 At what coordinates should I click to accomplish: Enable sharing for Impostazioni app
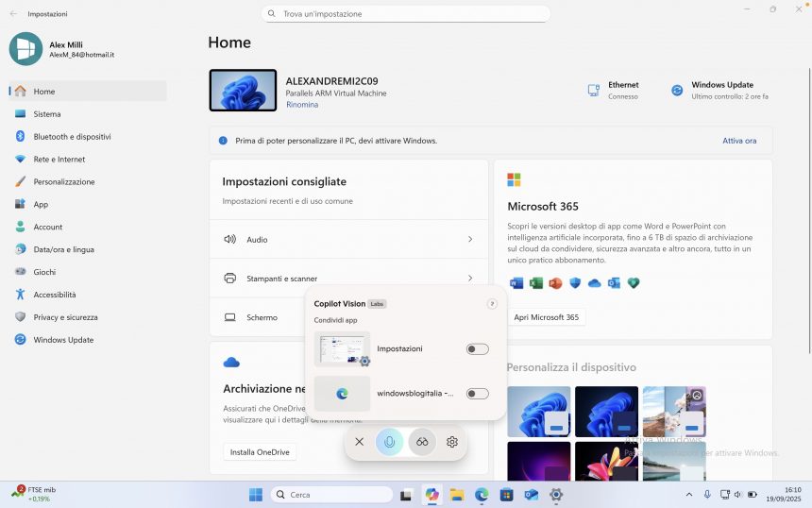click(477, 349)
